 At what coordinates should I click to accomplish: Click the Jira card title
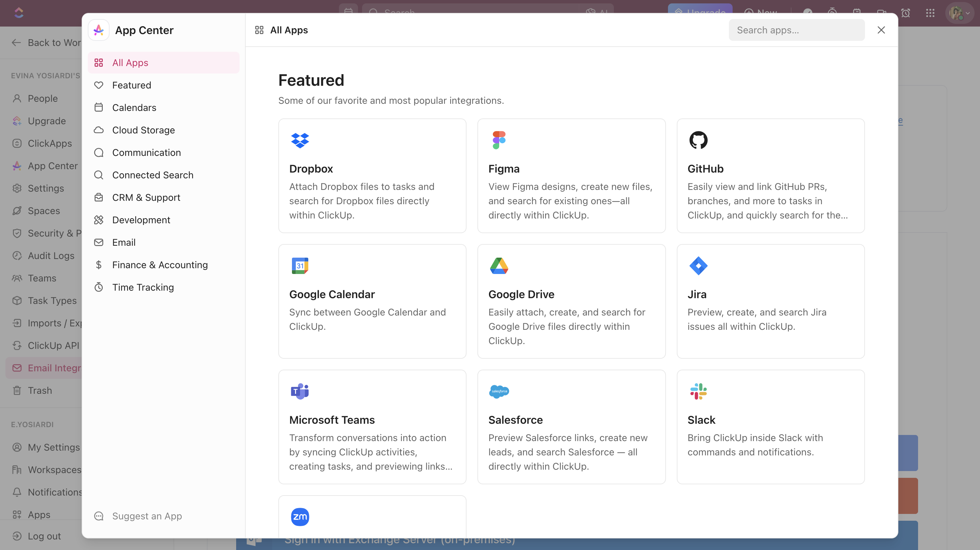pyautogui.click(x=697, y=294)
